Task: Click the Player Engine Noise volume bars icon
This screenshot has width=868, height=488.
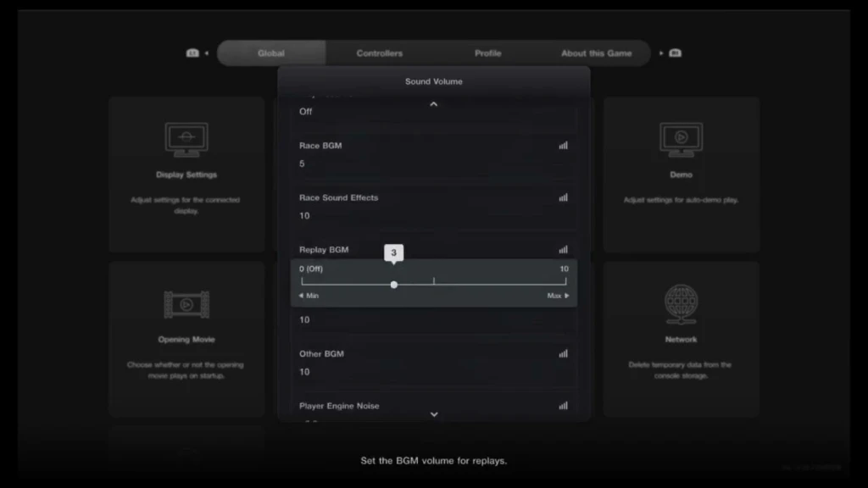Action: click(563, 406)
